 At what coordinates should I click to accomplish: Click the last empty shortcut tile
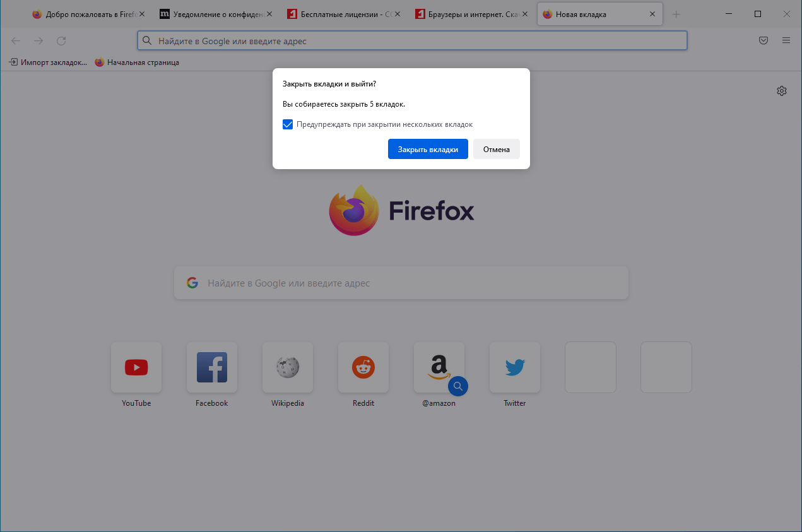(666, 367)
